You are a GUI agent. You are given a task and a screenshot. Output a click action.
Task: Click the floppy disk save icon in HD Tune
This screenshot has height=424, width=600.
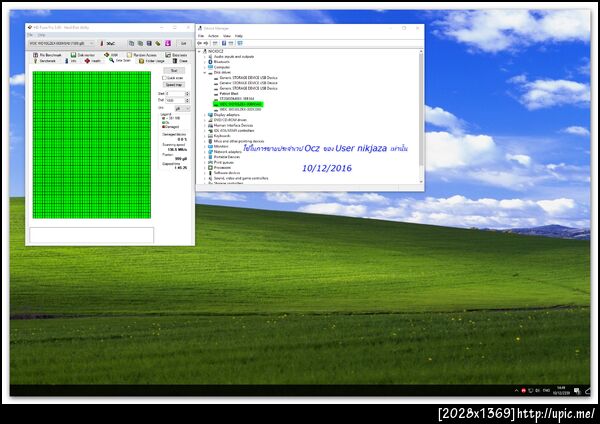149,43
